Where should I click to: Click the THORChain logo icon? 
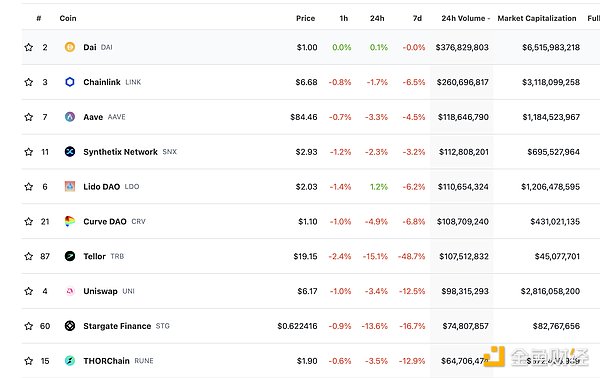tap(70, 360)
